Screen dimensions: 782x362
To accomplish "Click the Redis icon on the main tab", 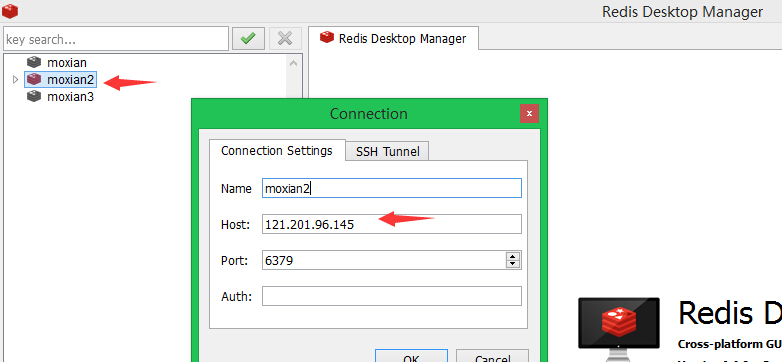I will click(327, 37).
